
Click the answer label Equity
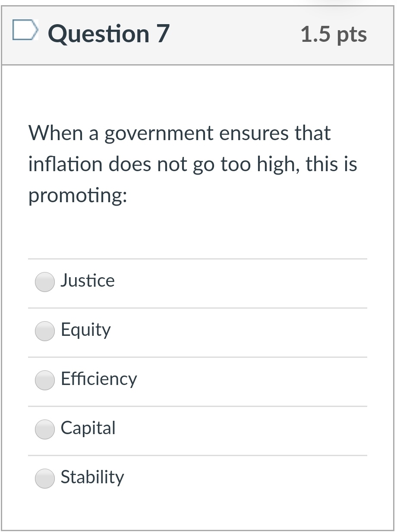pyautogui.click(x=85, y=330)
